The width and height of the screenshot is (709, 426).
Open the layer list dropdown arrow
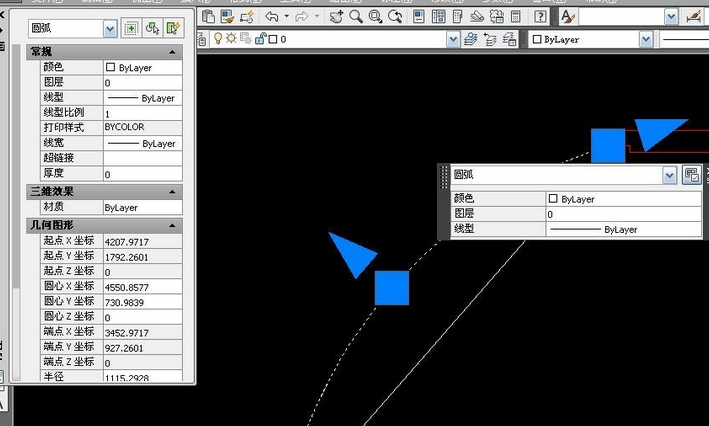click(454, 39)
